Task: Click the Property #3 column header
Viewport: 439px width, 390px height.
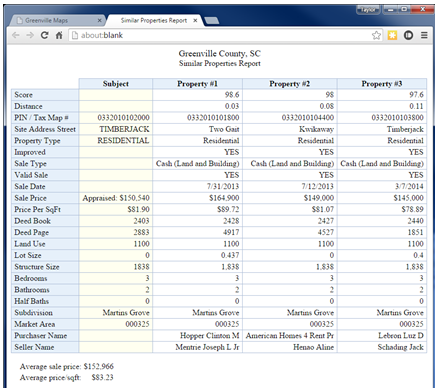Action: 382,84
